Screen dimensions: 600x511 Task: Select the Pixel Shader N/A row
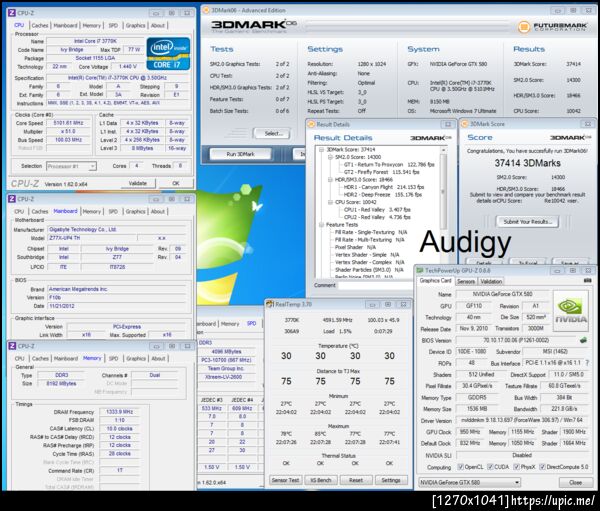click(x=356, y=247)
